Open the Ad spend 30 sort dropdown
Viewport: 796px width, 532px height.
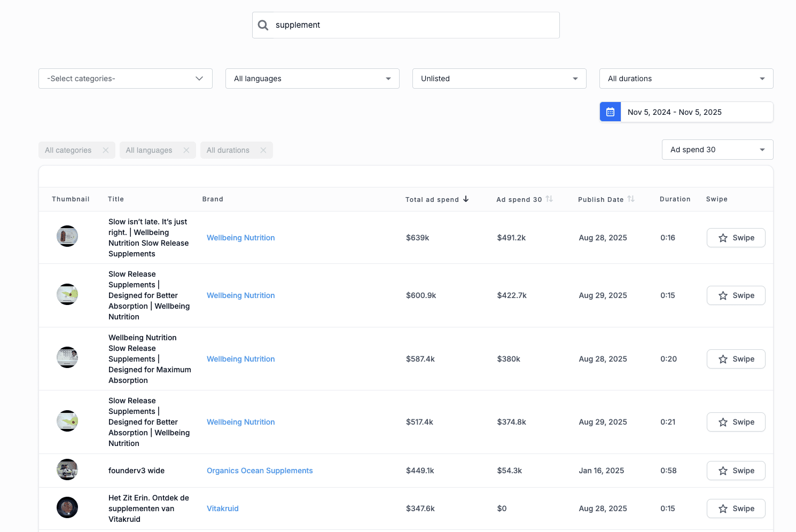coord(717,150)
